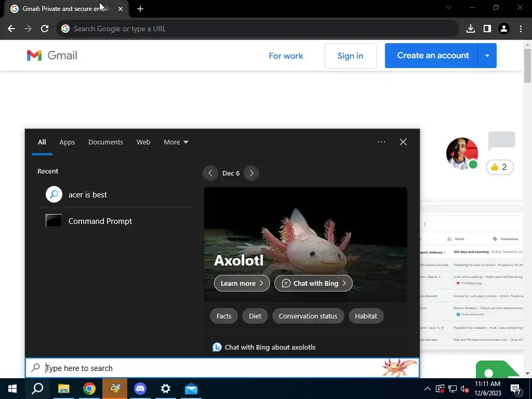532x399 pixels.
Task: Open Command Prompt from recent list
Action: point(114,221)
